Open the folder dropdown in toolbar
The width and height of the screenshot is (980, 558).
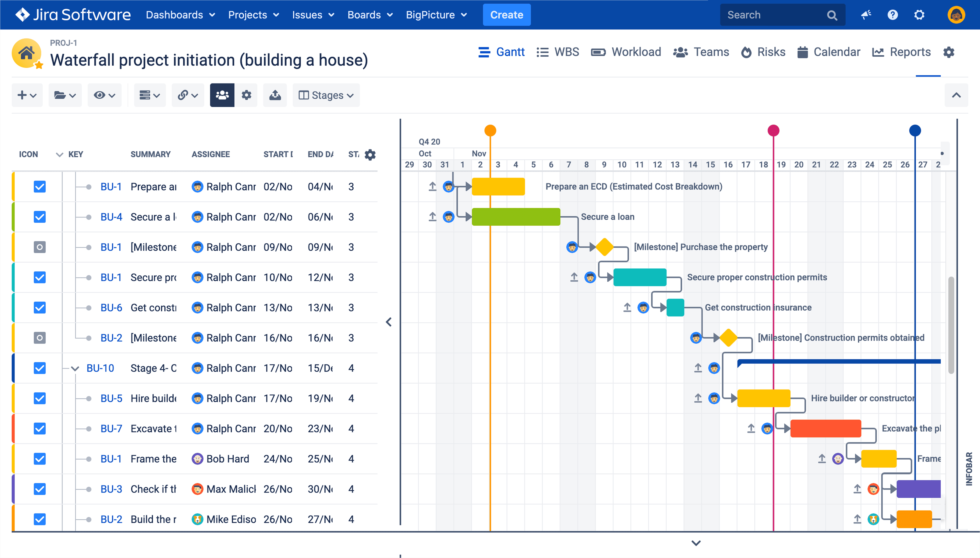tap(65, 95)
